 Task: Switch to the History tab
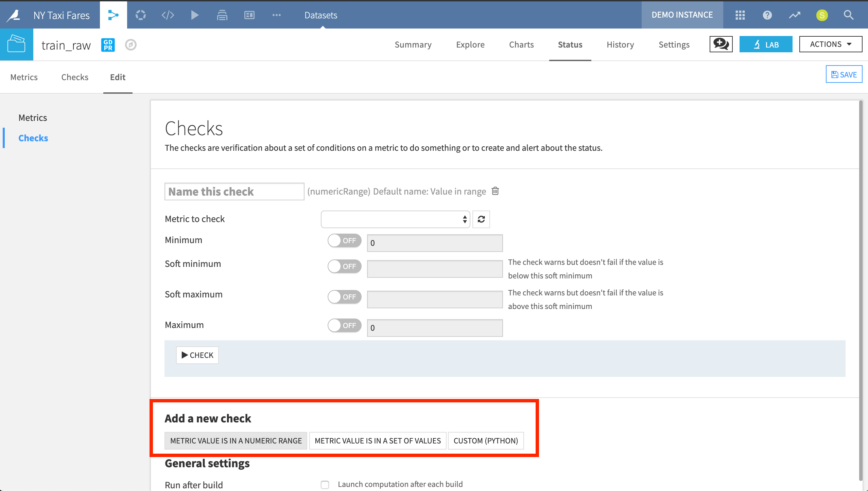621,45
